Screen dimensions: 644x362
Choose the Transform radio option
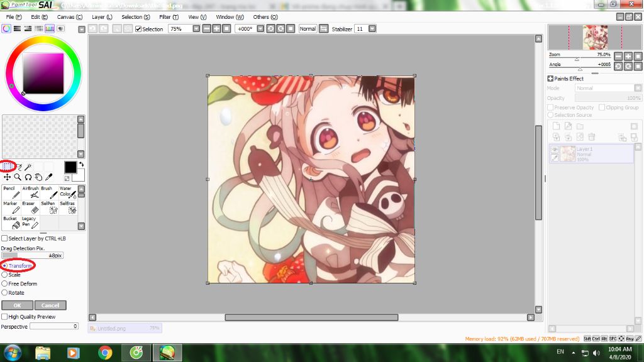4,266
